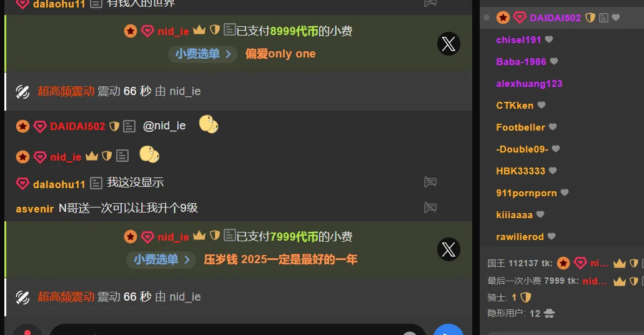The image size is (644, 335).
Task: Click the X icon beside 7999 tip
Action: point(448,249)
